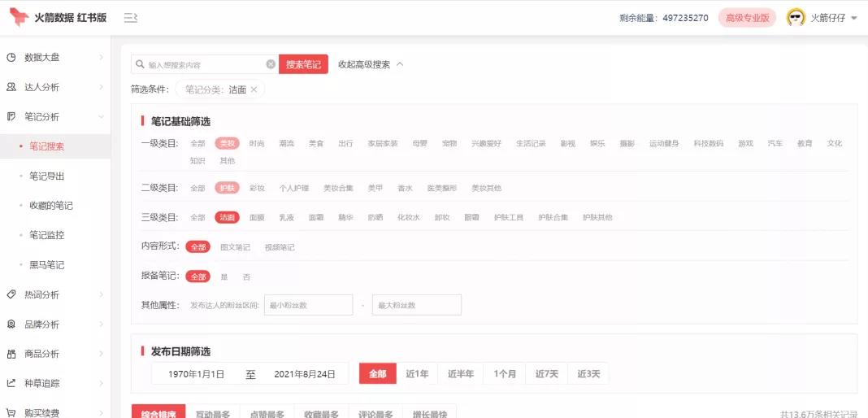Click the 笔记分析 note icon
The image size is (868, 418).
click(11, 116)
